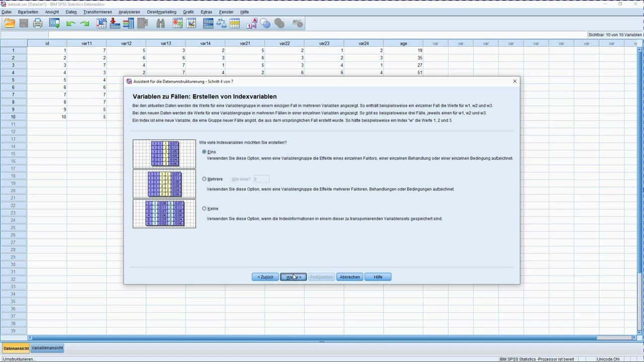The height and width of the screenshot is (362, 644).
Task: Open the Grafik menu
Action: tap(188, 12)
